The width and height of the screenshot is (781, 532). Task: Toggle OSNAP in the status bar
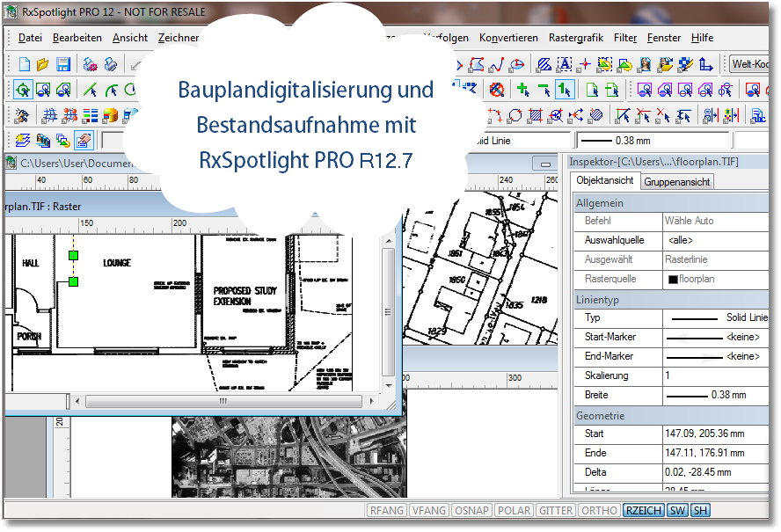pyautogui.click(x=471, y=510)
